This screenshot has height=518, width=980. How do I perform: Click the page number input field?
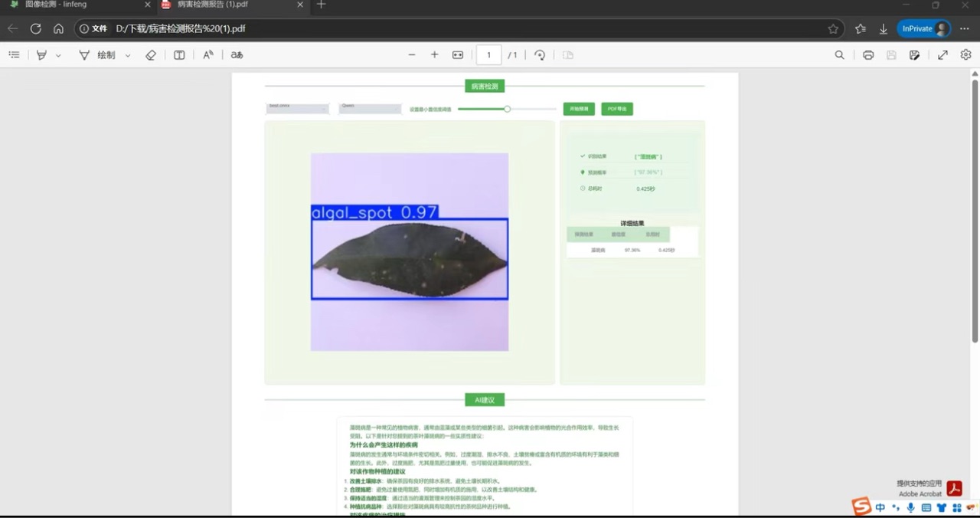point(488,54)
